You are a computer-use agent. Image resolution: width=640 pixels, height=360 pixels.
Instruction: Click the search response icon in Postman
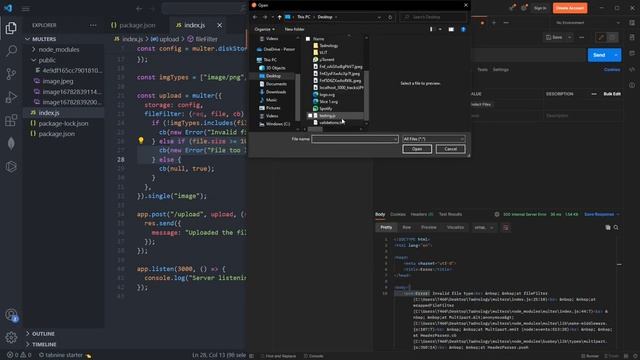pyautogui.click(x=616, y=227)
